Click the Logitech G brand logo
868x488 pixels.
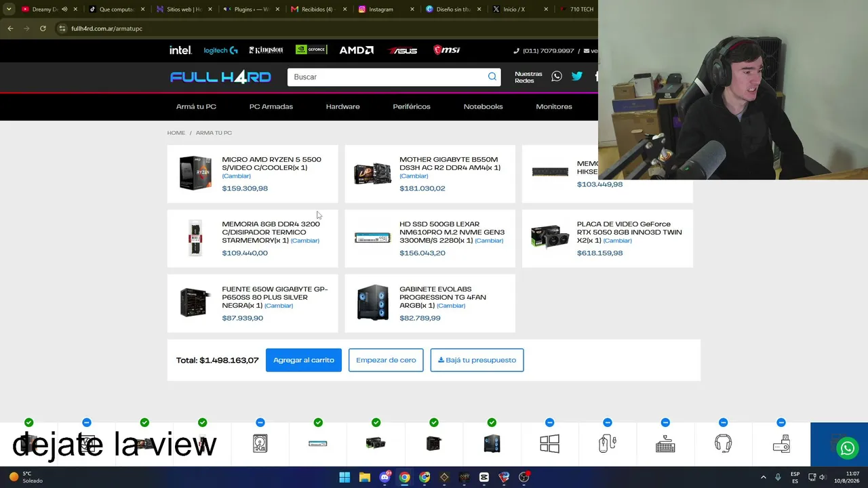tap(220, 50)
